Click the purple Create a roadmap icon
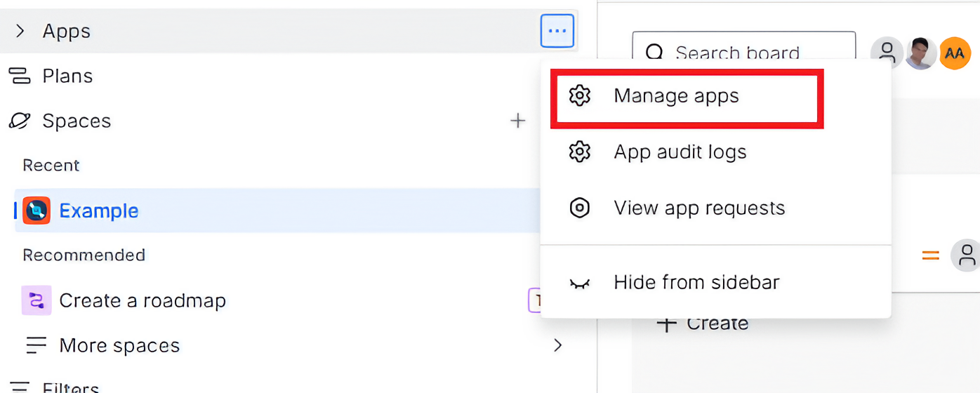Screen dimensions: 980x393 coord(37,300)
